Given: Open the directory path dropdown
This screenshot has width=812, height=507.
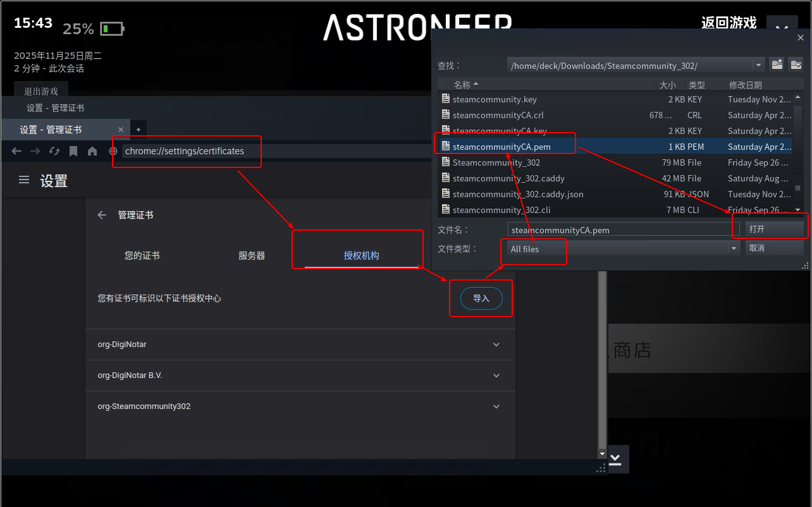Looking at the screenshot, I should 758,66.
